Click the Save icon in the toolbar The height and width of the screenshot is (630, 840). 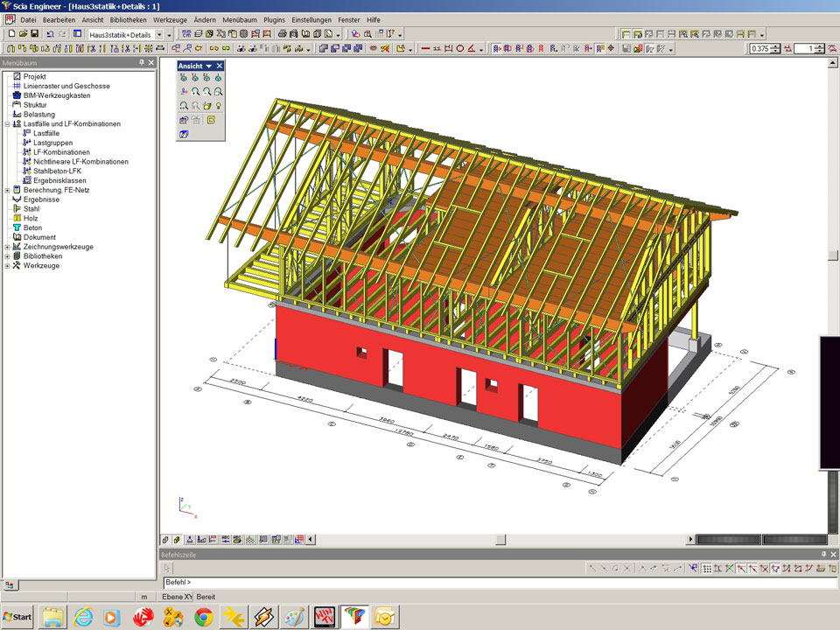pos(34,34)
